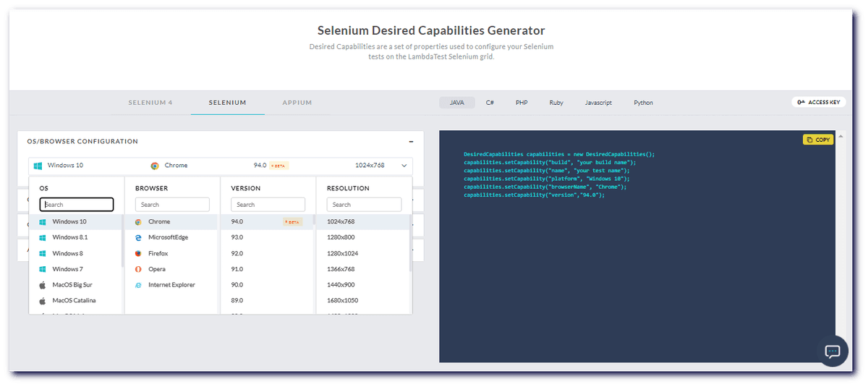This screenshot has width=868, height=387.
Task: Select the C# language tab
Action: (x=490, y=103)
